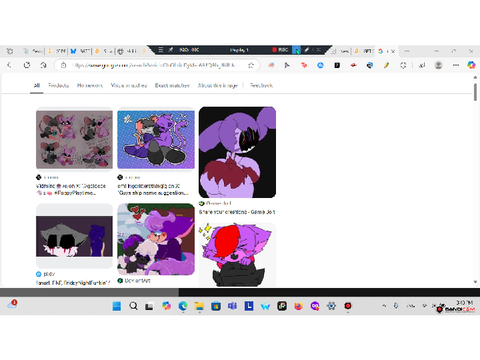This screenshot has height=360, width=480.
Task: Click the blue circle extension icon
Action: pyautogui.click(x=320, y=65)
